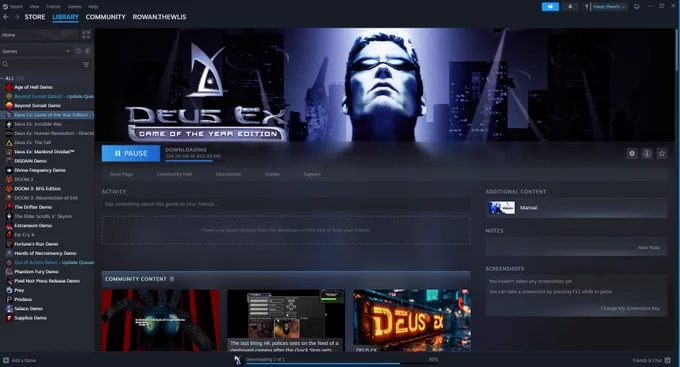Show game info icon
The width and height of the screenshot is (680, 367).
point(647,153)
